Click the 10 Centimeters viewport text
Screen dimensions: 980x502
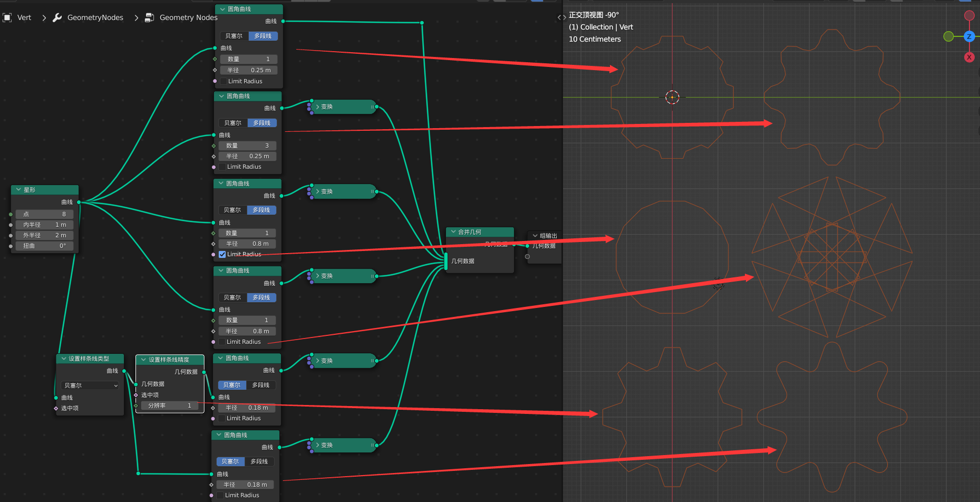(x=595, y=39)
